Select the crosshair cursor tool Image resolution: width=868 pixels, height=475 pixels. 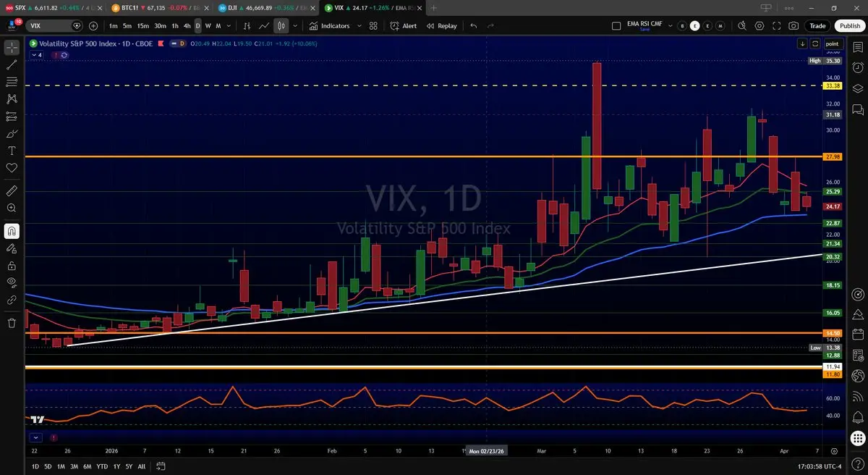click(x=12, y=48)
